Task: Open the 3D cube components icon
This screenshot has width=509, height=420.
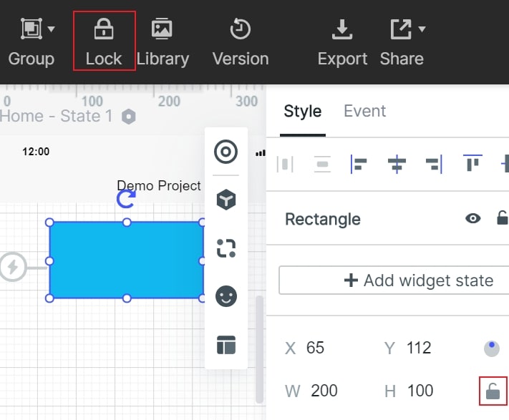Action: point(226,200)
